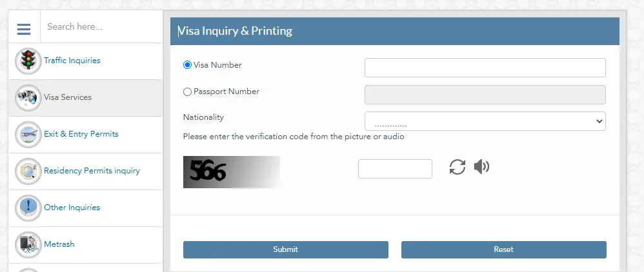The width and height of the screenshot is (644, 272).
Task: Open the Nationality dropdown
Action: pyautogui.click(x=485, y=121)
